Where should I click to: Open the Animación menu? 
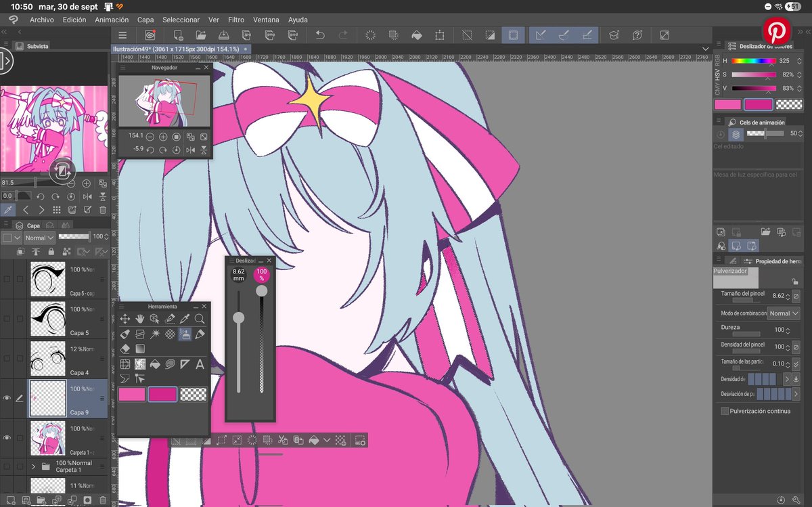point(112,20)
